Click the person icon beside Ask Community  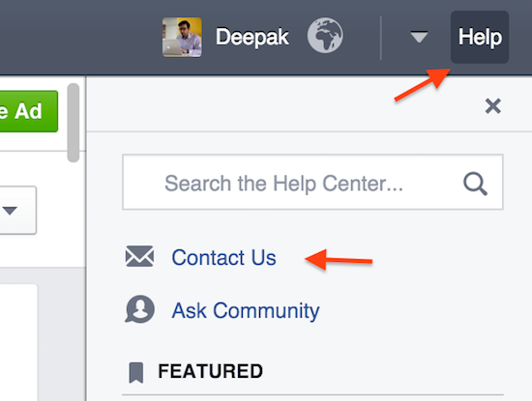point(139,309)
